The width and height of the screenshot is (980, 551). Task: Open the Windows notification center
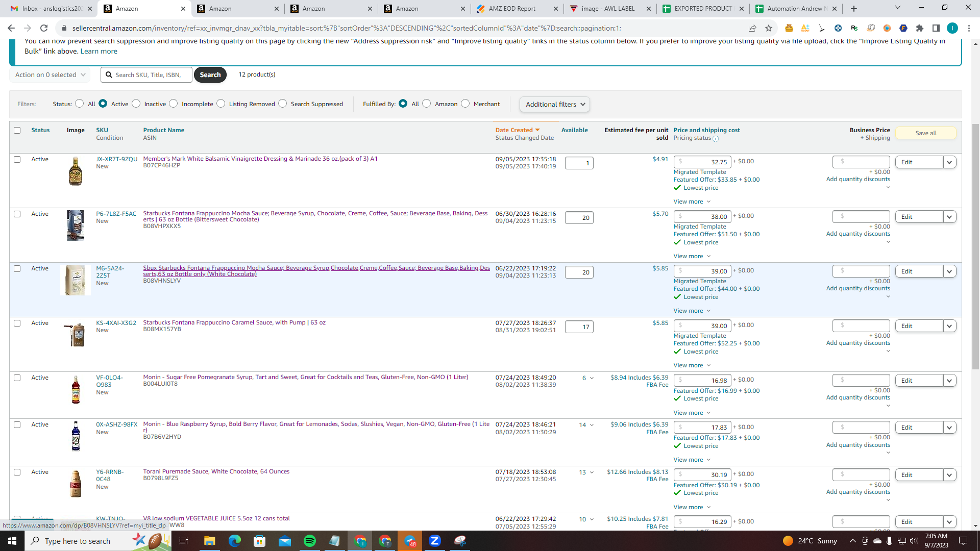[963, 541]
